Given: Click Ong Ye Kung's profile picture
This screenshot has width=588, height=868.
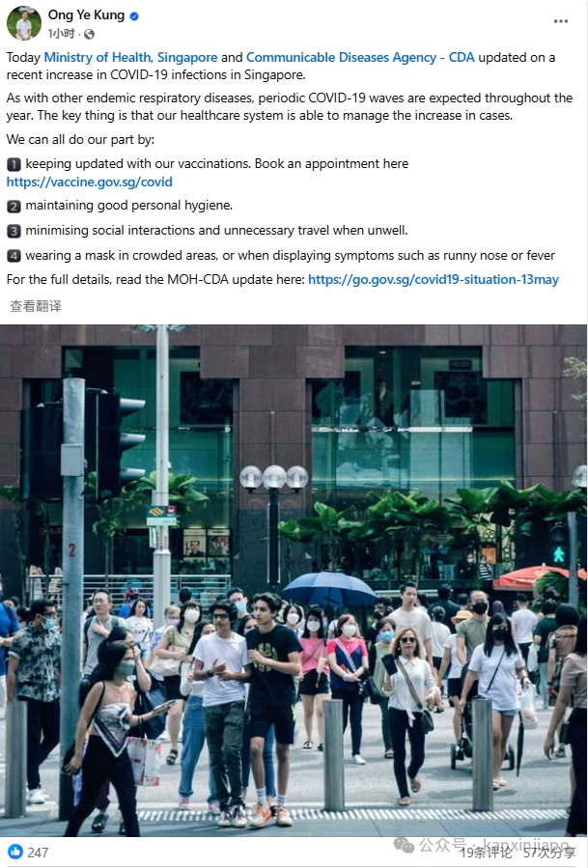Looking at the screenshot, I should pyautogui.click(x=24, y=24).
